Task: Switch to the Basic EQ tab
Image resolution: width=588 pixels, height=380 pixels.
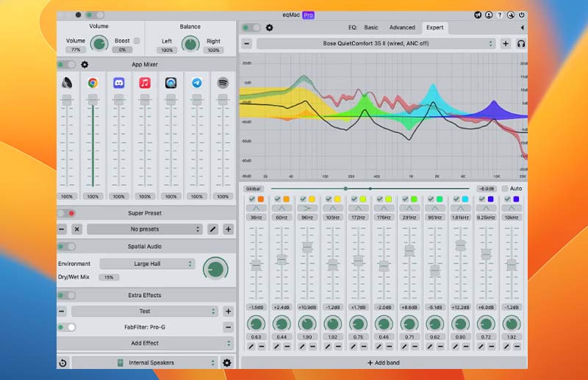Action: coord(371,27)
